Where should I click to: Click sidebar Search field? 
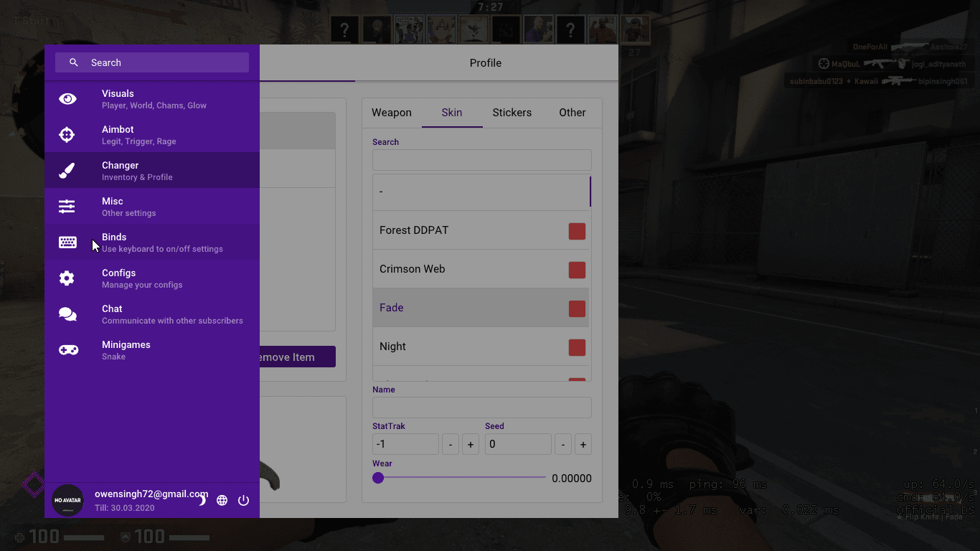[x=152, y=62]
